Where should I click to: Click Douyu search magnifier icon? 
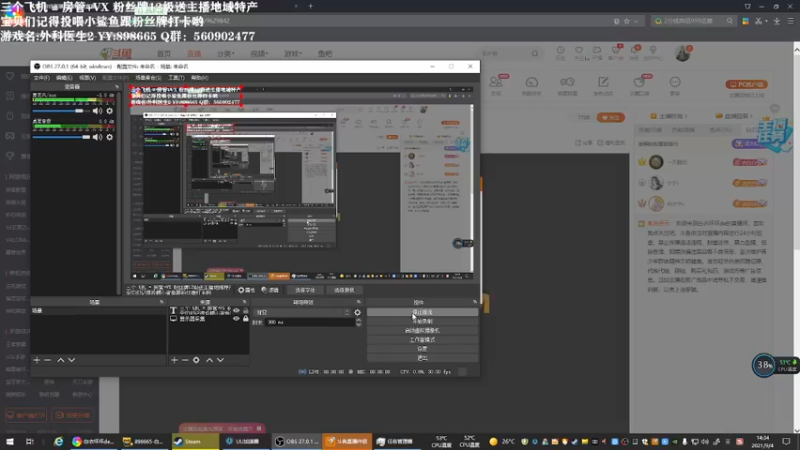(x=535, y=53)
